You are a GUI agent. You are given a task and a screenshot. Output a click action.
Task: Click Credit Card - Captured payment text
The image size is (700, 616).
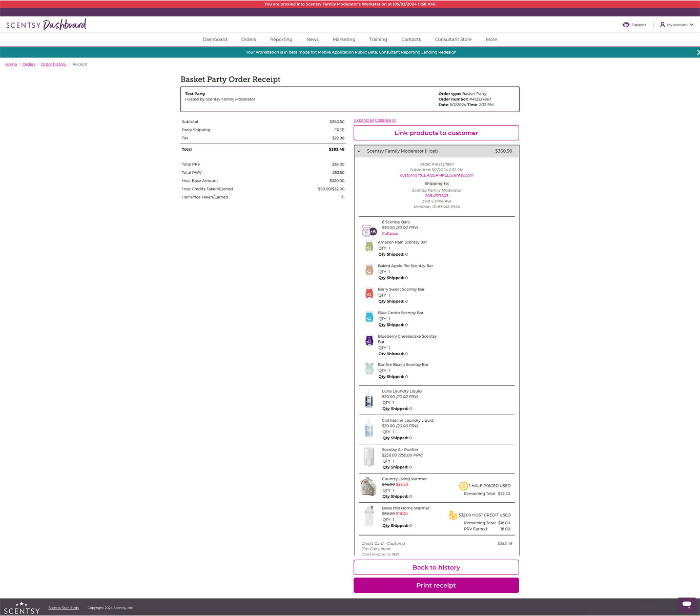pos(383,544)
